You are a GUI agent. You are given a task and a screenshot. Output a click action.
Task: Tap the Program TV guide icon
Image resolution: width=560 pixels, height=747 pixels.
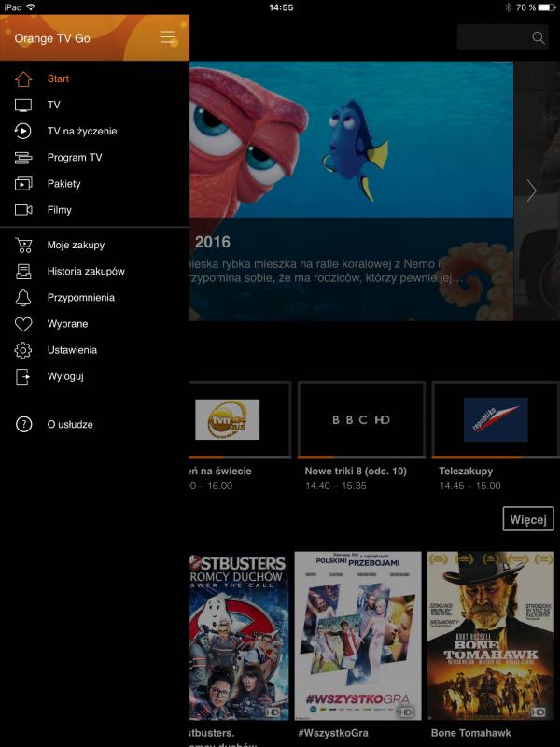[x=23, y=157]
